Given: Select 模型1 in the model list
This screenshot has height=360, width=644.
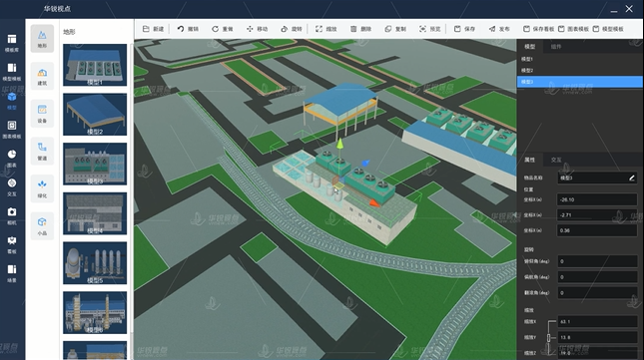Looking at the screenshot, I should point(579,59).
